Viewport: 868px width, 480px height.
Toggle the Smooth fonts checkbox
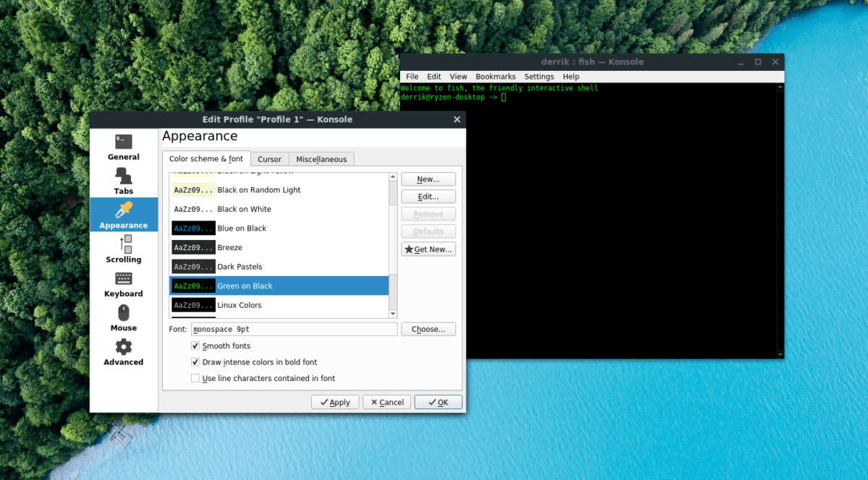pos(195,346)
